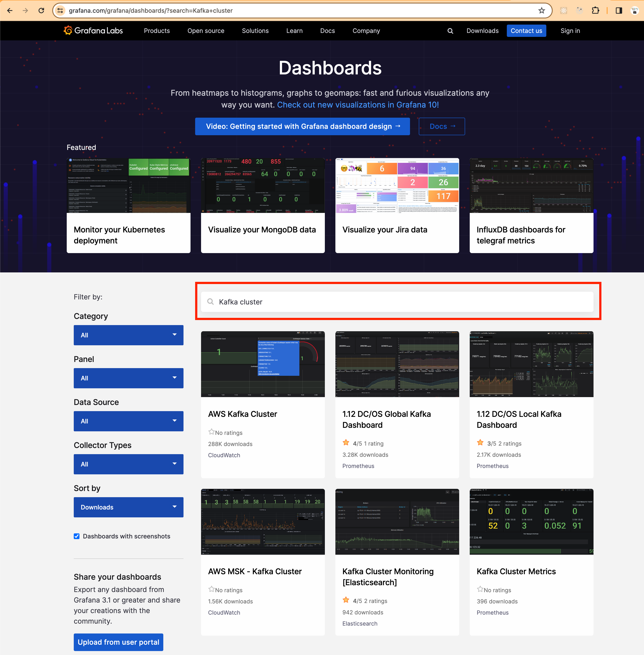
Task: Click the Grafana Labs logo
Action: point(93,31)
